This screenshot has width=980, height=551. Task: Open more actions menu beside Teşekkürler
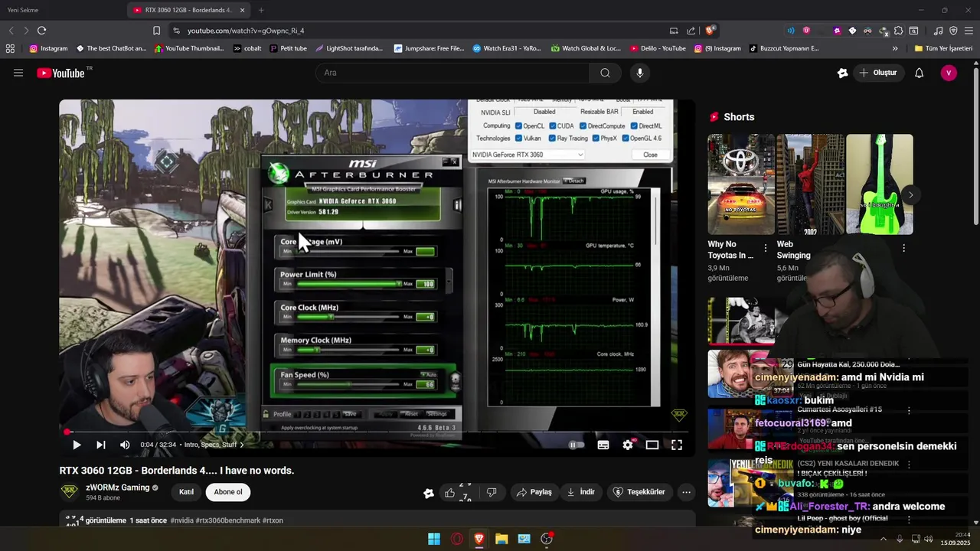tap(686, 492)
